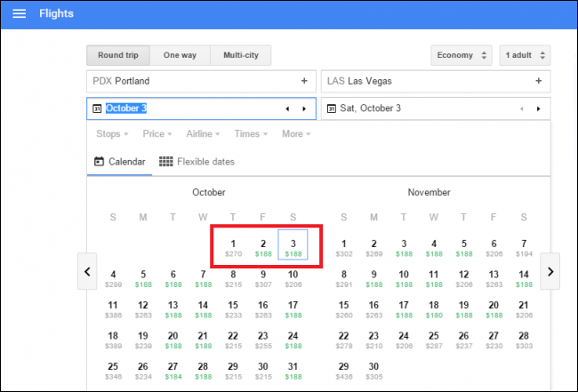The height and width of the screenshot is (392, 578).
Task: Select Multi-city option
Action: (241, 55)
